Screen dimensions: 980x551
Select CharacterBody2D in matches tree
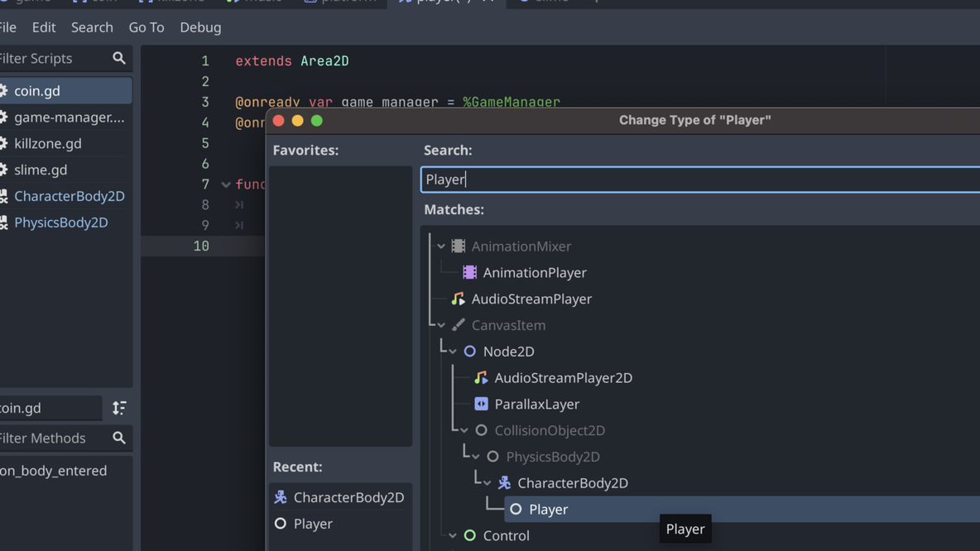click(x=573, y=483)
